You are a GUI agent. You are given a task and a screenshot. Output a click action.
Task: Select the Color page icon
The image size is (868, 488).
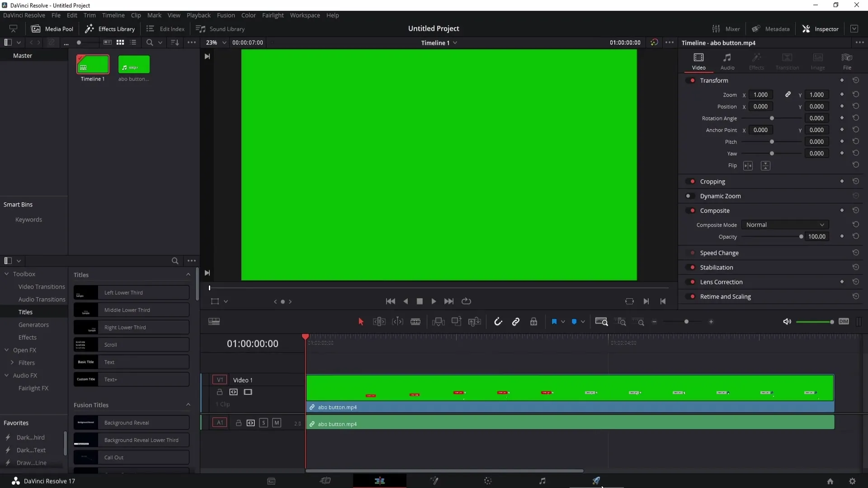[x=488, y=481]
